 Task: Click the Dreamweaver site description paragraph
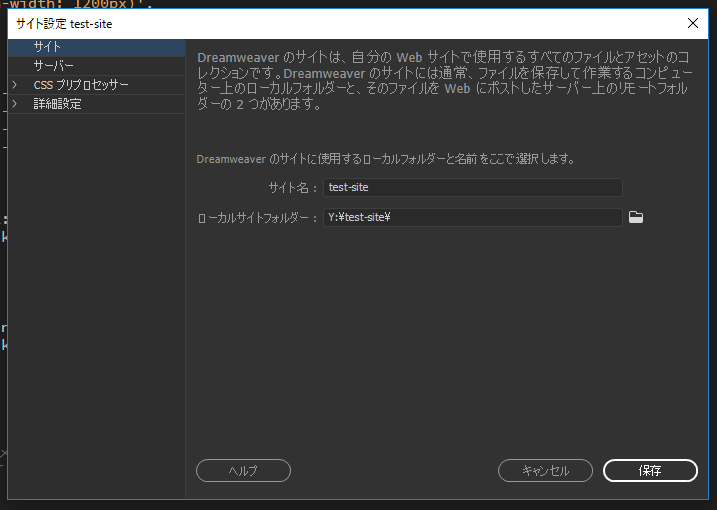tap(444, 81)
